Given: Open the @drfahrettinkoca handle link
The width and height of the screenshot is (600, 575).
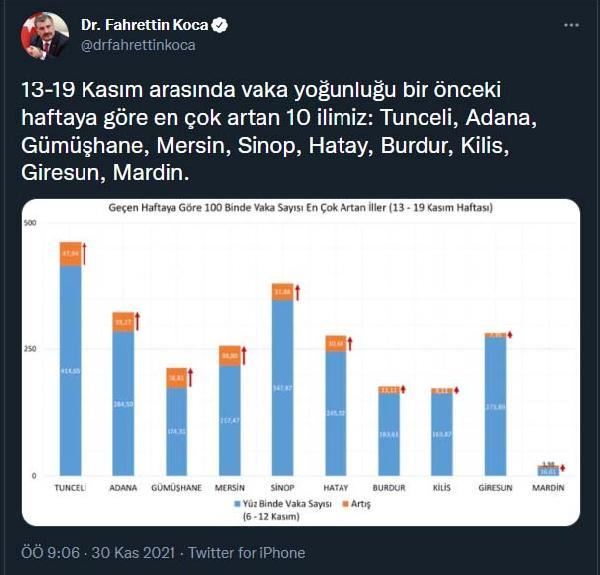Looking at the screenshot, I should pos(138,44).
